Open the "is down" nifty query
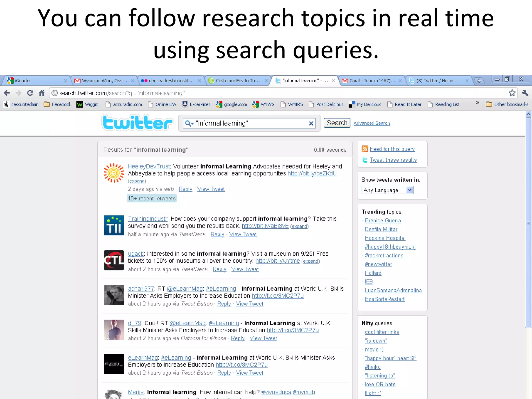The height and width of the screenshot is (399, 532). (x=376, y=341)
